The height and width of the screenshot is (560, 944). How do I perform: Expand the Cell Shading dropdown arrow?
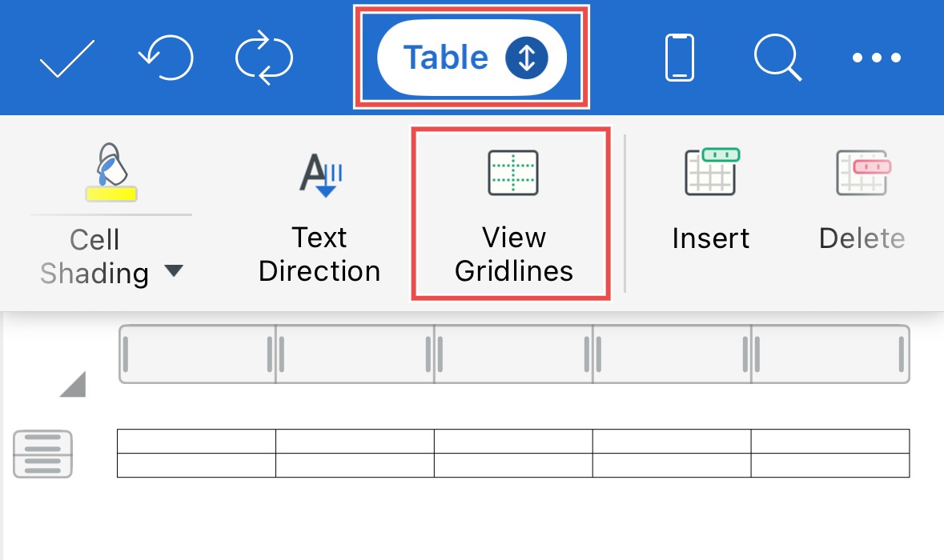point(174,270)
